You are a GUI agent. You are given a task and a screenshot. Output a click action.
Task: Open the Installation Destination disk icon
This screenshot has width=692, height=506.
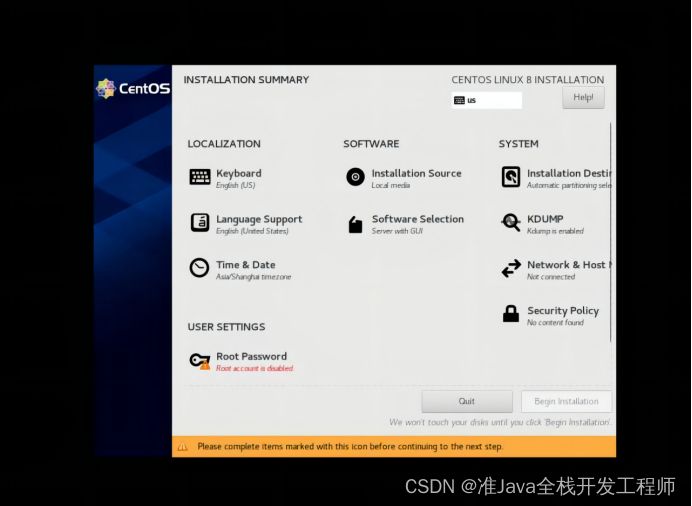pos(511,177)
